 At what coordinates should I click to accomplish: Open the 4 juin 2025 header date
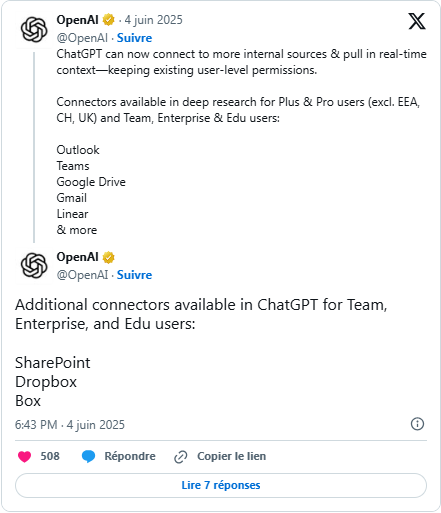tap(154, 20)
